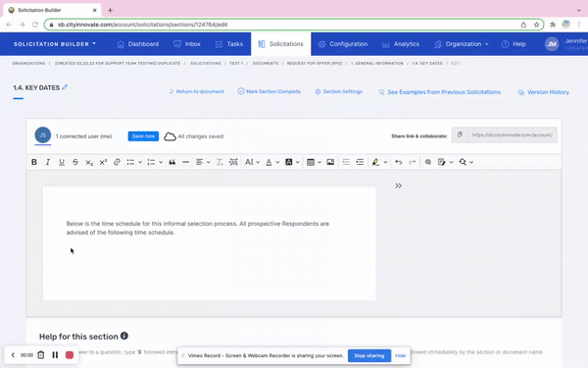See Examples from Previous Solicitations
588x368 pixels.
[x=439, y=92]
